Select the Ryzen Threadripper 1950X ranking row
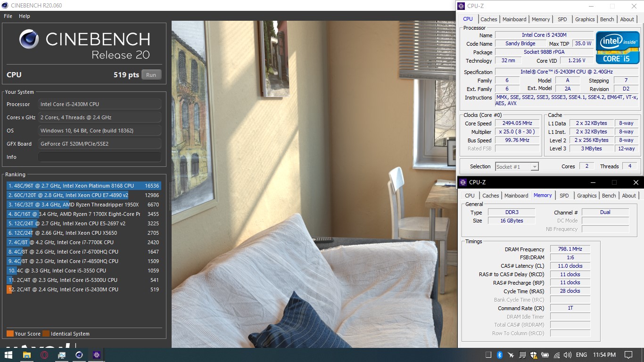 (x=83, y=205)
